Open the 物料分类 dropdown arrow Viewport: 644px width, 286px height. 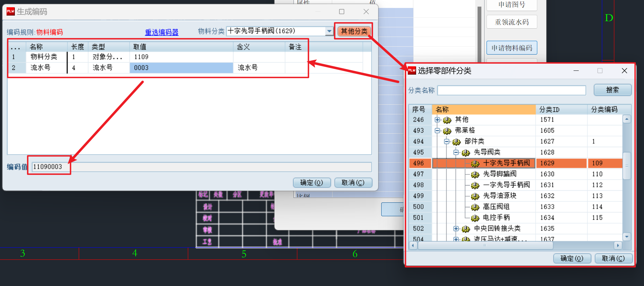click(x=329, y=31)
